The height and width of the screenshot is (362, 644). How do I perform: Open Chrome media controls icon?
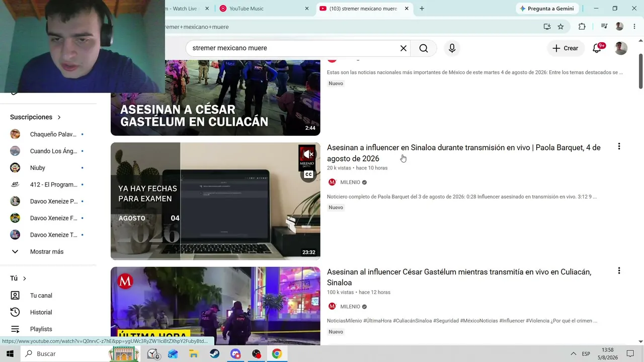pos(604,27)
